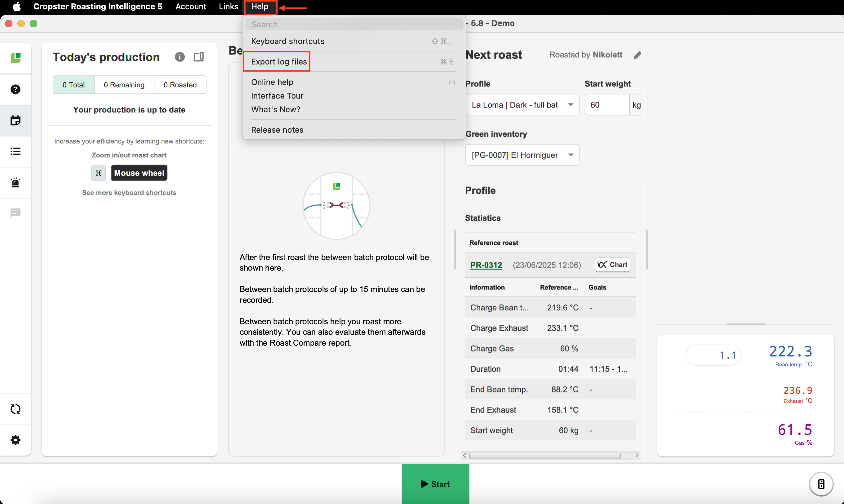Edit roaster name with pencil icon

[637, 55]
